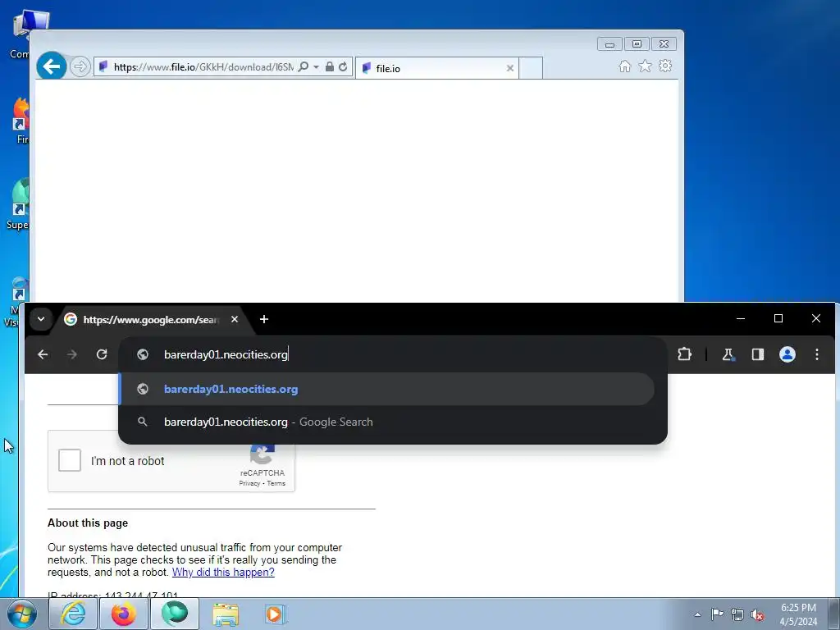Open the Chrome tab search dropdown chevron
The image size is (840, 630).
coord(41,319)
